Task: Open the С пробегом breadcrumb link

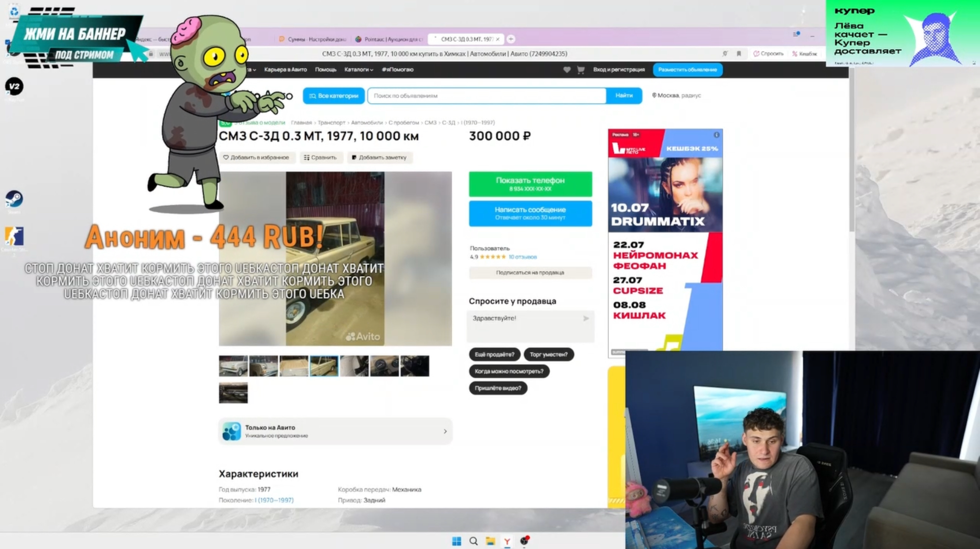Action: click(404, 122)
